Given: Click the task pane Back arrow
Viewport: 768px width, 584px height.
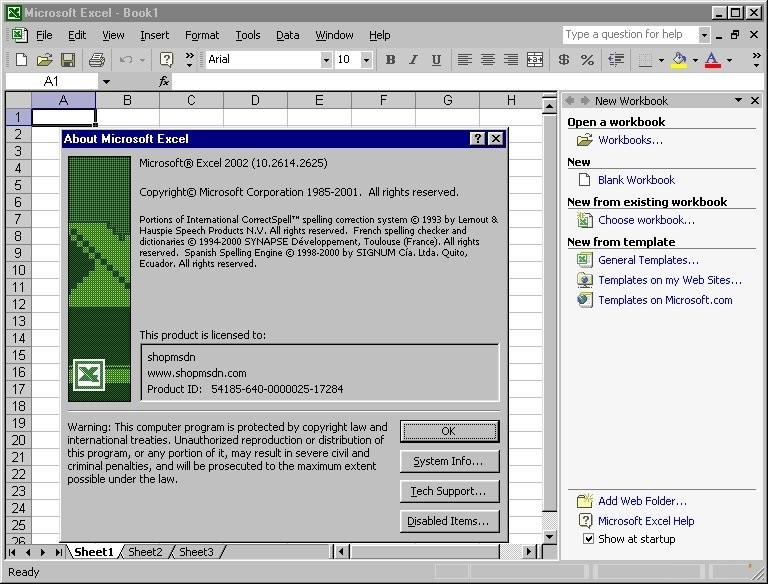Looking at the screenshot, I should pyautogui.click(x=570, y=100).
